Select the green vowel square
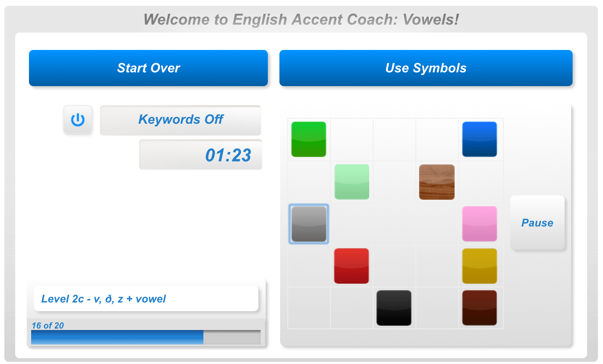 point(308,139)
